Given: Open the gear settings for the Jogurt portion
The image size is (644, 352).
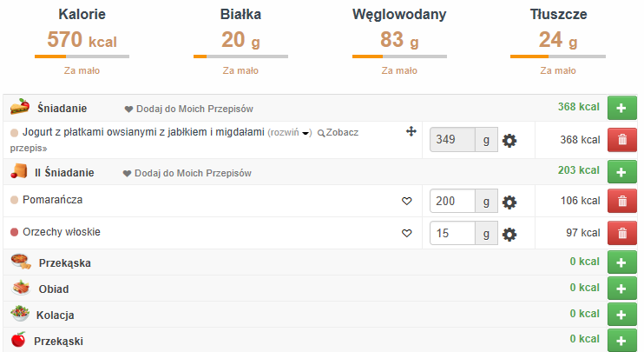Looking at the screenshot, I should coord(509,140).
